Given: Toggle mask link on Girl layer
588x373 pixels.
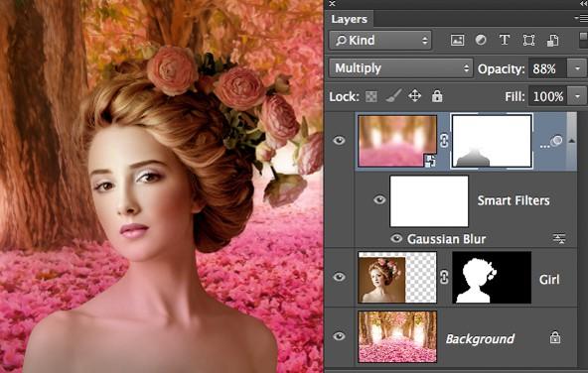Looking at the screenshot, I should coord(444,278).
